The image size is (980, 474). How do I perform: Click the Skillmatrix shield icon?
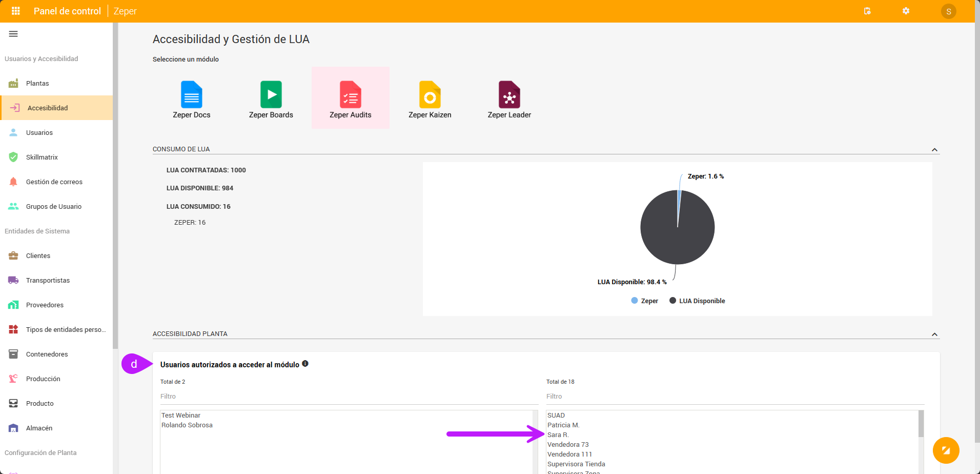[x=13, y=157]
